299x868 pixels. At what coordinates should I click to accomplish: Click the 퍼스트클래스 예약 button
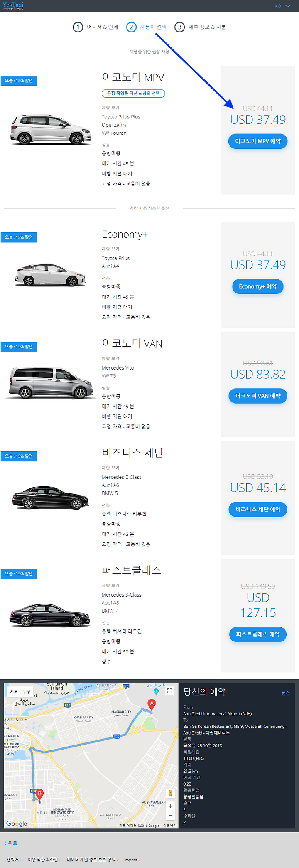pos(258,634)
